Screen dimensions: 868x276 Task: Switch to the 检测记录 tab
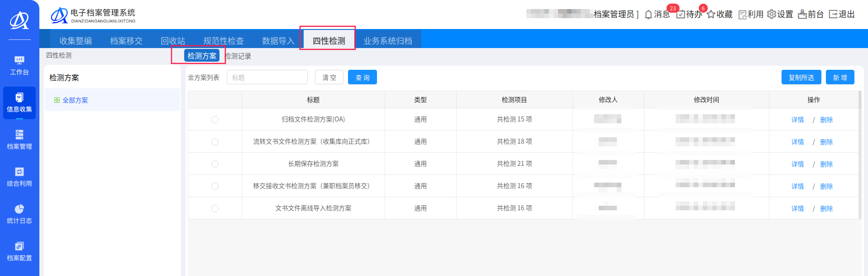[238, 56]
